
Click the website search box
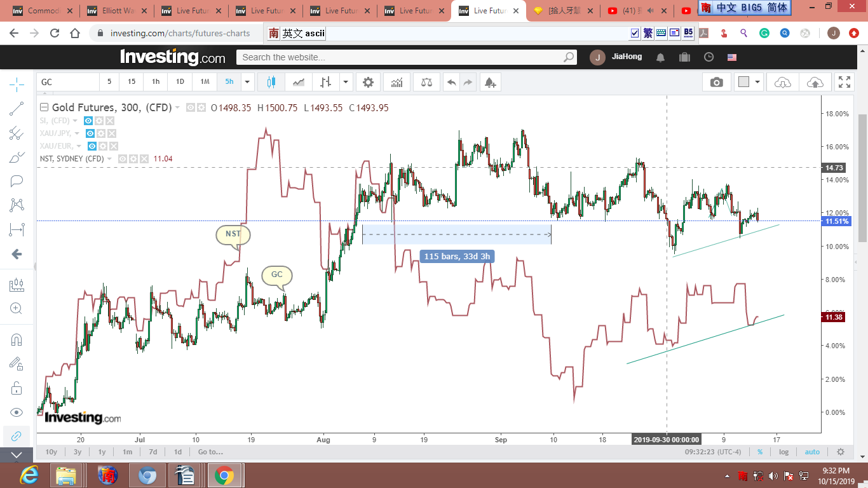coord(407,57)
